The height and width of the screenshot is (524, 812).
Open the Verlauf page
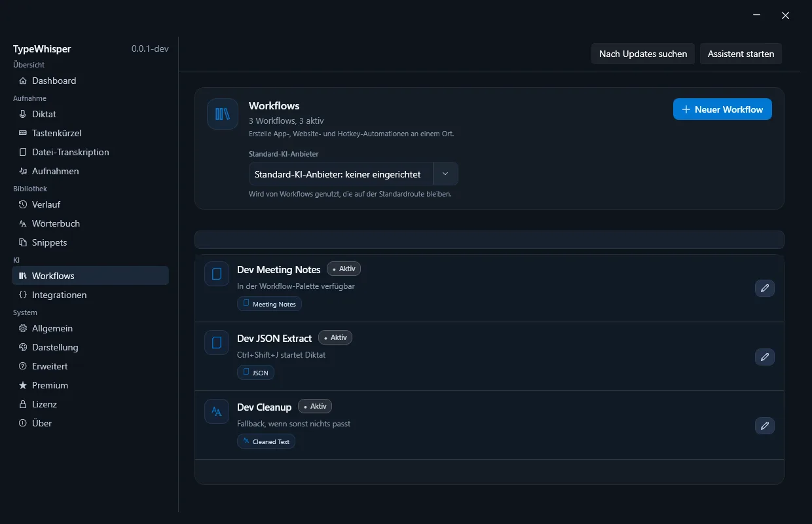point(90,204)
